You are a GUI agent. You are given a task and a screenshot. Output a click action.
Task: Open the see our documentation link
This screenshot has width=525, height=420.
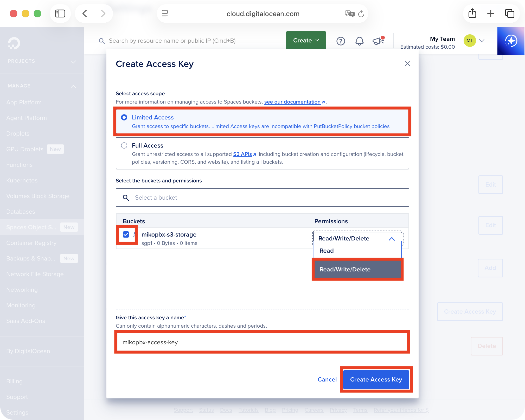pyautogui.click(x=292, y=102)
